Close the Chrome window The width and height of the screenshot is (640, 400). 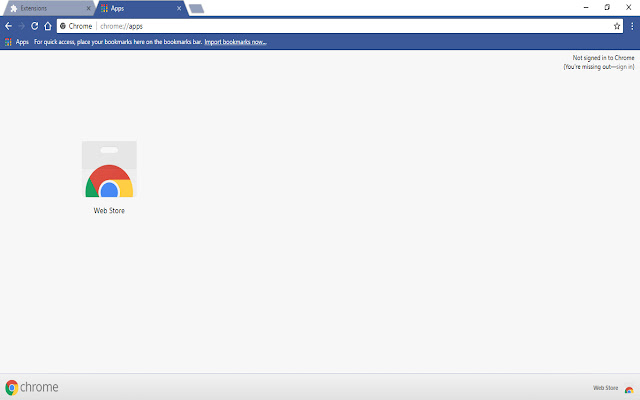629,7
